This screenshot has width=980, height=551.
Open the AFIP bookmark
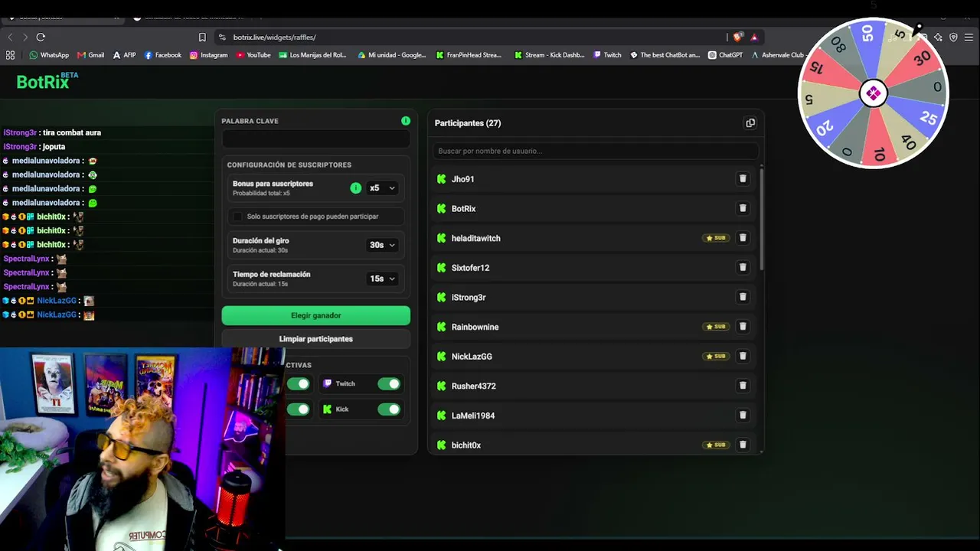pos(124,55)
